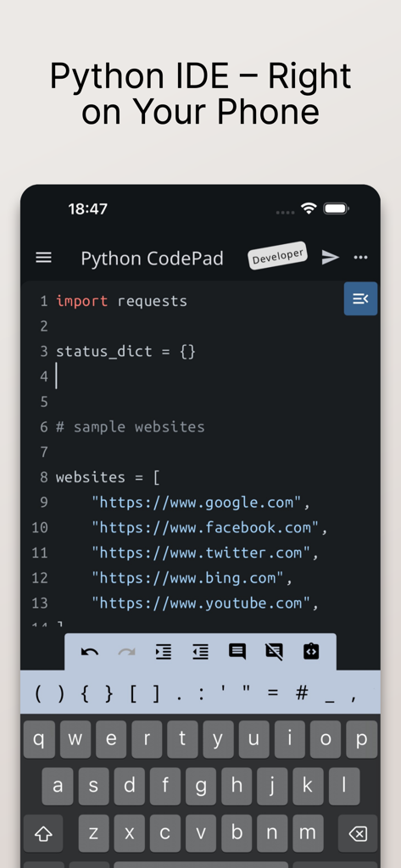Tap the a key

[x=57, y=786]
